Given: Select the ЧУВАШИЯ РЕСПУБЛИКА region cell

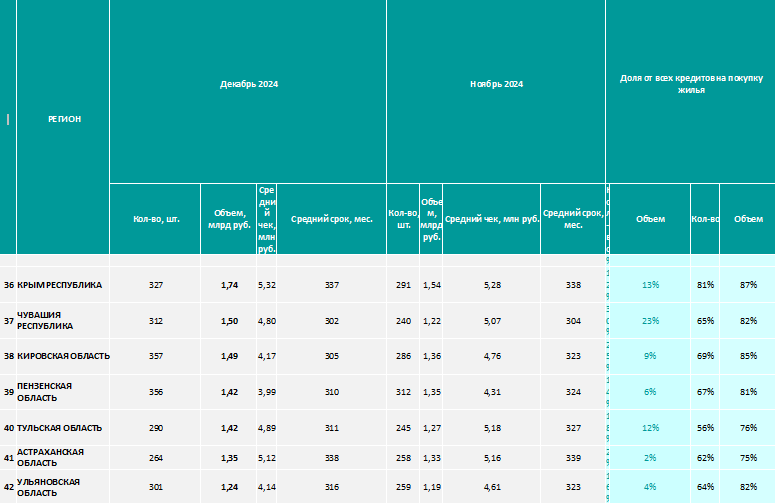Looking at the screenshot, I should pyautogui.click(x=63, y=321).
